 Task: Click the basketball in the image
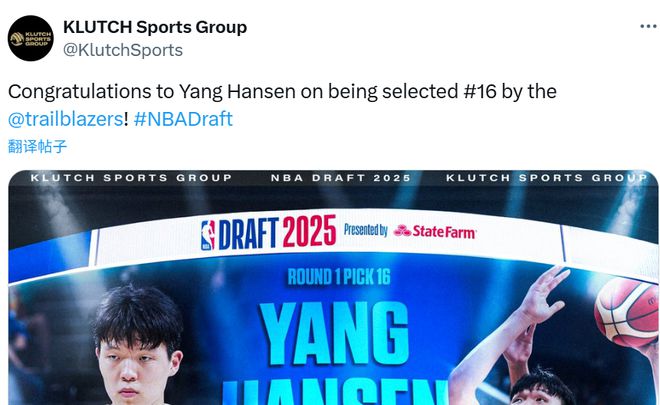point(627,312)
